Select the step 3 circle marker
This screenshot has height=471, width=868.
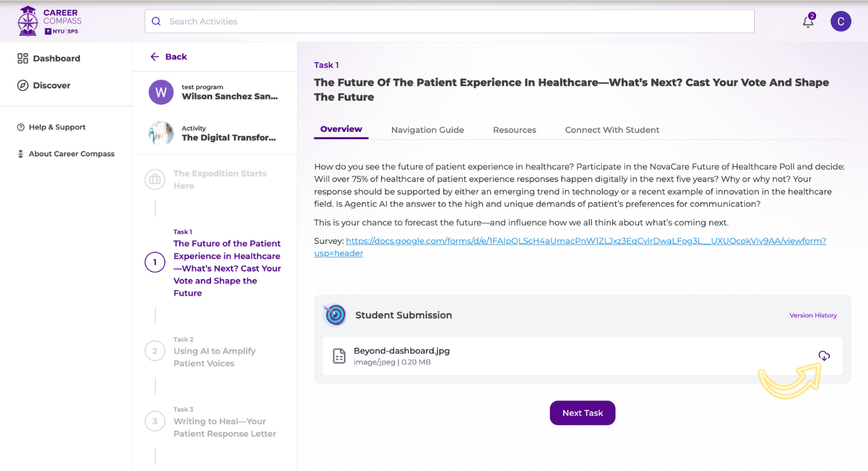[155, 421]
